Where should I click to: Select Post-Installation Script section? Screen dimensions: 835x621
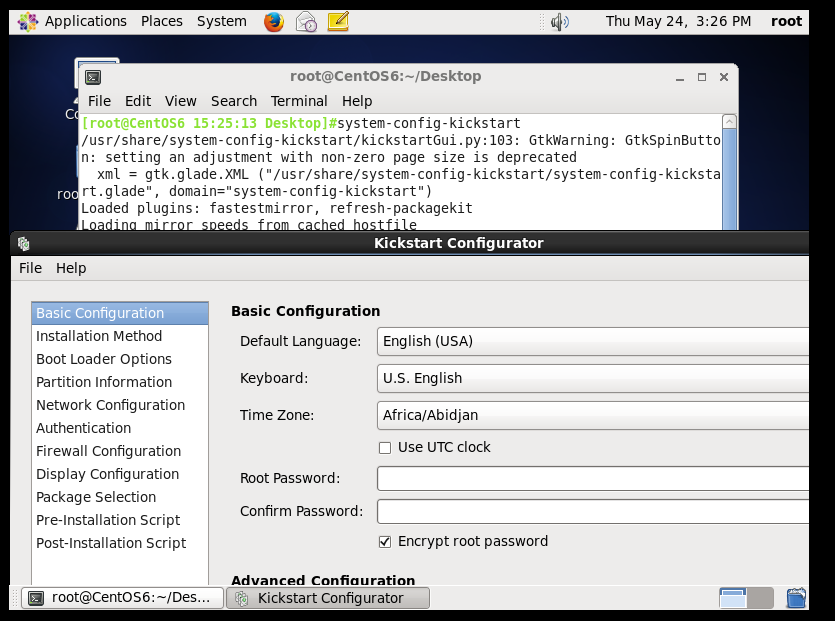[x=120, y=543]
